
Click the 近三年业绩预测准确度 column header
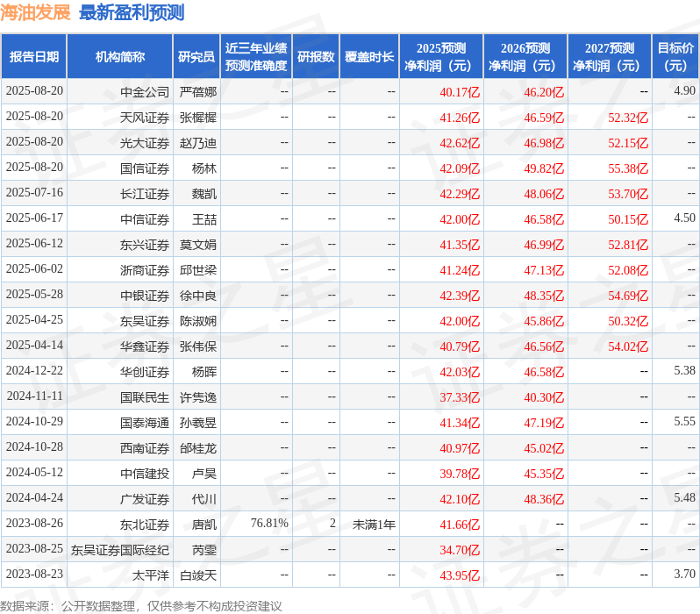256,57
